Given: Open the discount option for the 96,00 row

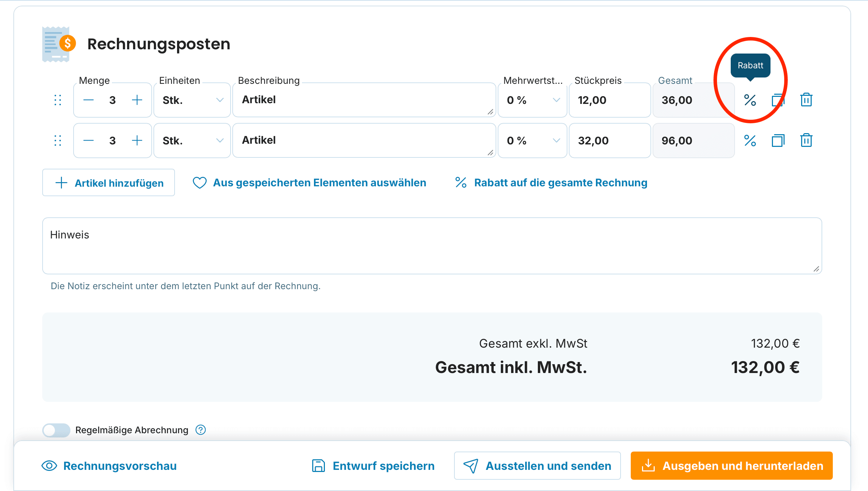Looking at the screenshot, I should coord(750,141).
